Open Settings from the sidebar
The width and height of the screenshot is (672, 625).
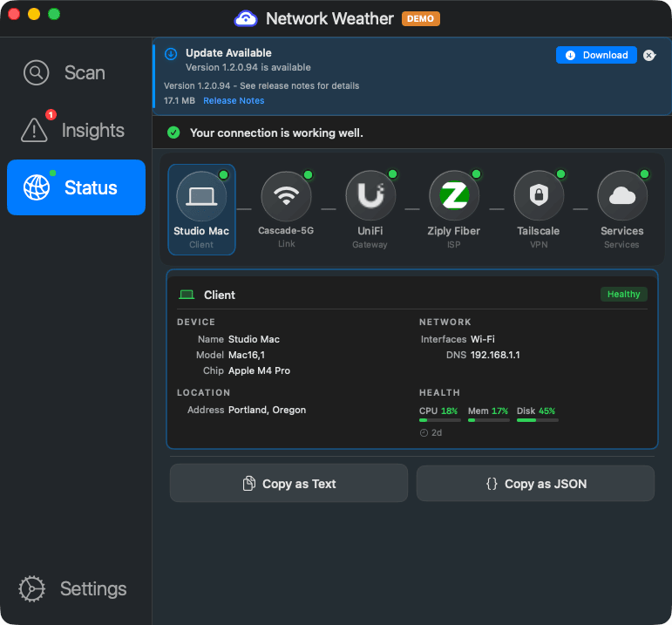coord(76,588)
